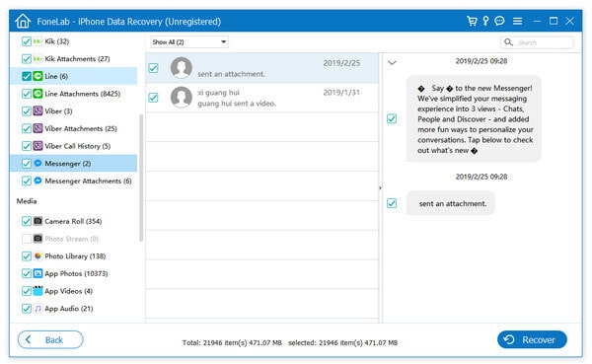
Task: Select Messenger (2) in the sidebar
Action: 74,163
